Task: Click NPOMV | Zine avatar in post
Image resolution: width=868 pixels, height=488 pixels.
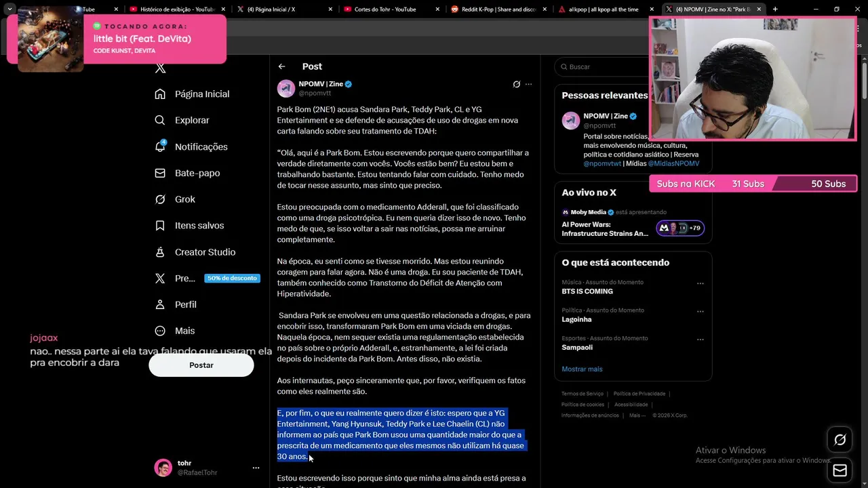Action: 286,88
